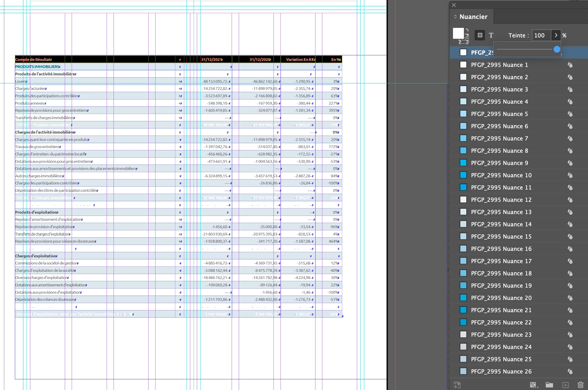The width and height of the screenshot is (588, 390).
Task: Click add swatch to CC library icon
Action: (457, 385)
